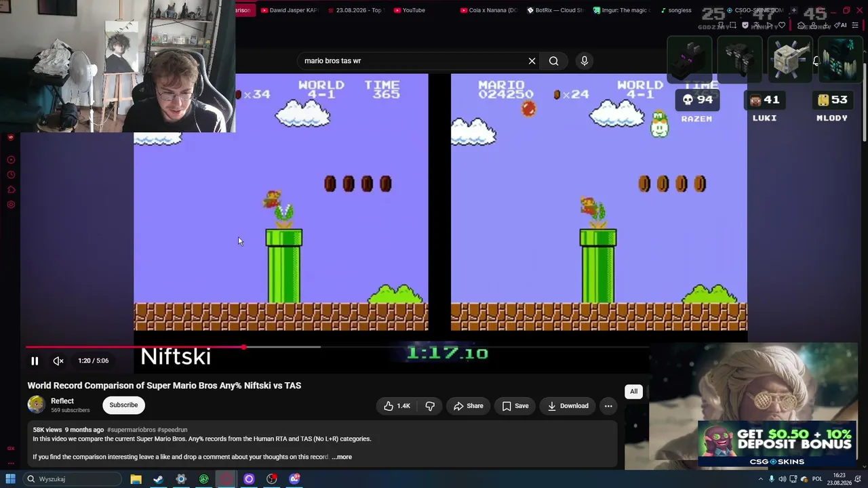
Task: Click the microphone tray icon
Action: pos(772,479)
